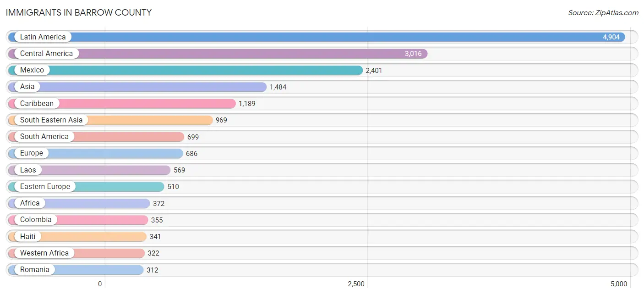
Task: Click the Laos bar label
Action: tap(28, 170)
